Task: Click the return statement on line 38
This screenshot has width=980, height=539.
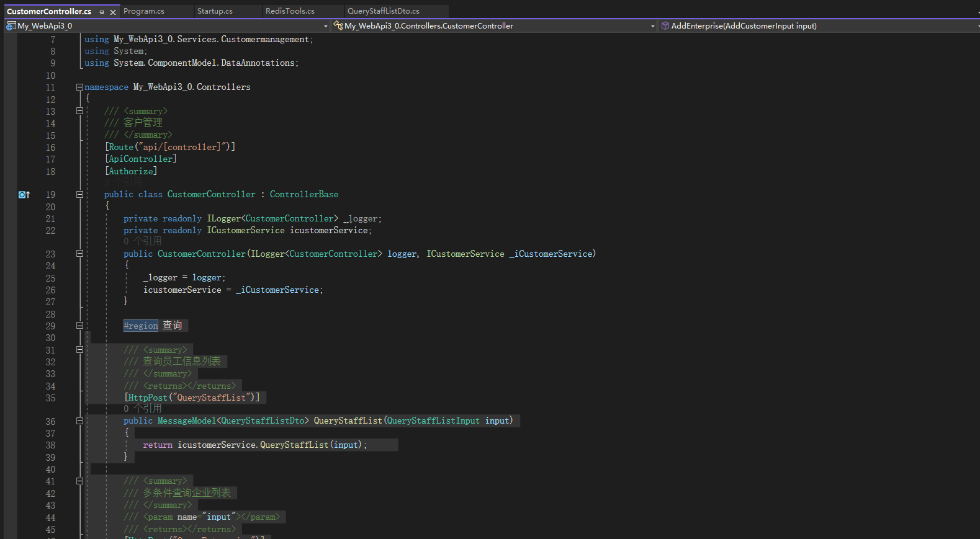Action: click(x=255, y=445)
